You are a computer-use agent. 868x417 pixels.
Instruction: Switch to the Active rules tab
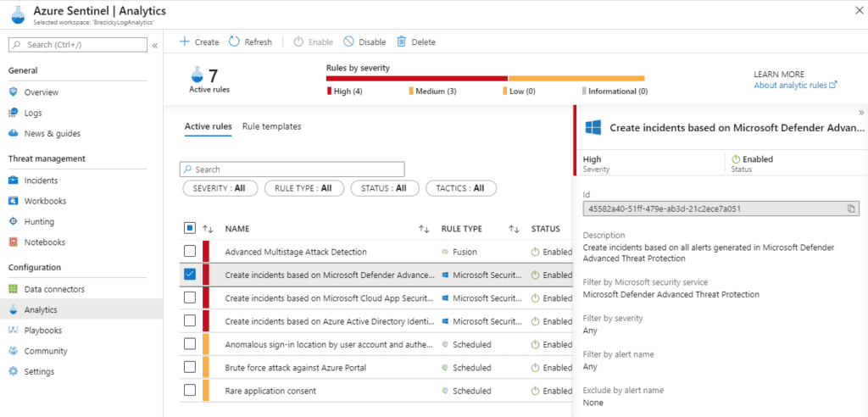click(x=209, y=127)
